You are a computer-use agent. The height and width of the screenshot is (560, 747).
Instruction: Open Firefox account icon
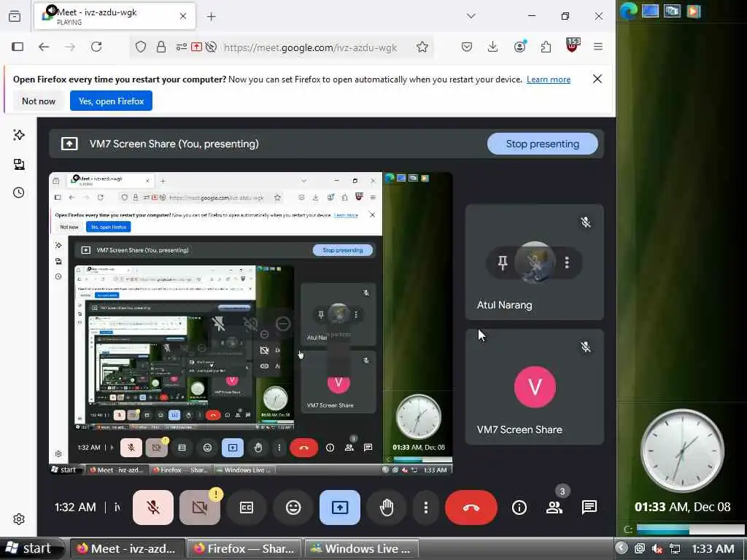click(x=519, y=47)
